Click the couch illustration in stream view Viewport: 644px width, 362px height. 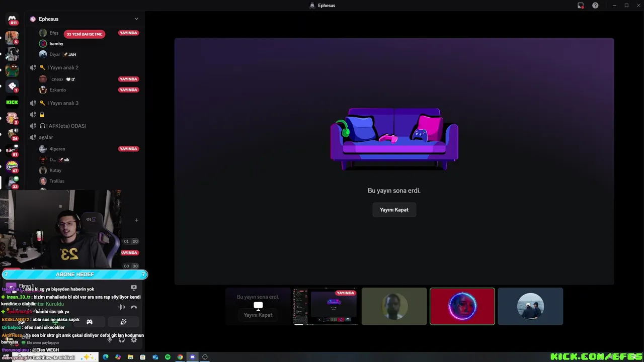tap(394, 139)
